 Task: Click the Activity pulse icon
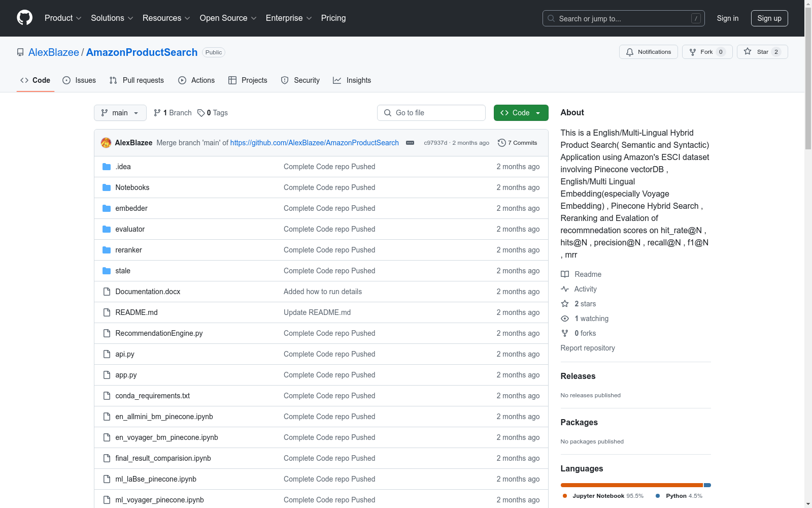pos(565,289)
